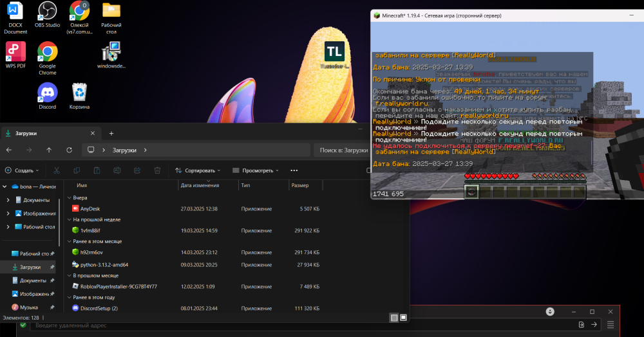Expand the chevron after Загрузки in address bar
The height and width of the screenshot is (337, 644).
tap(146, 150)
